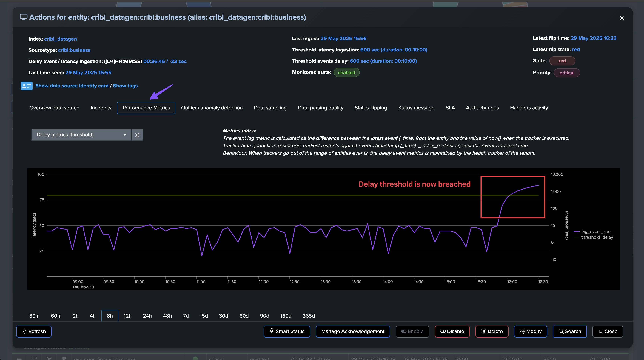Click the dropdown caret arrow
Image resolution: width=644 pixels, height=360 pixels.
125,135
